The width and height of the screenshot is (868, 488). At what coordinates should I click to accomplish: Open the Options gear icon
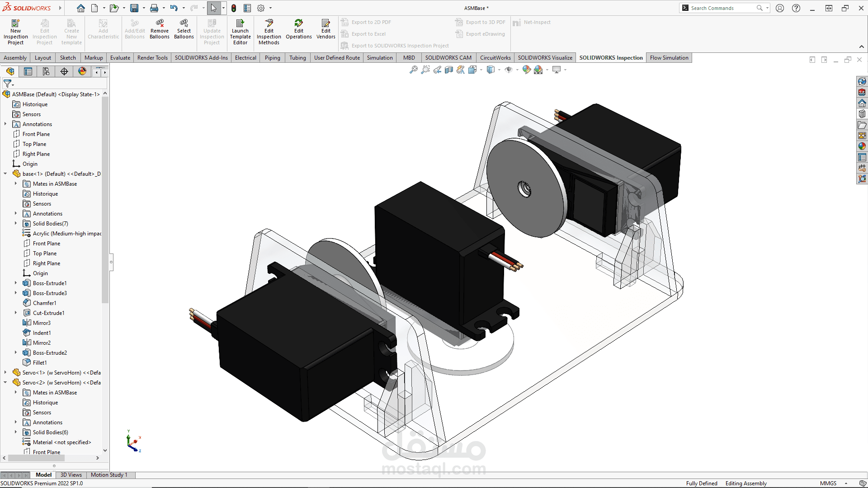(261, 8)
